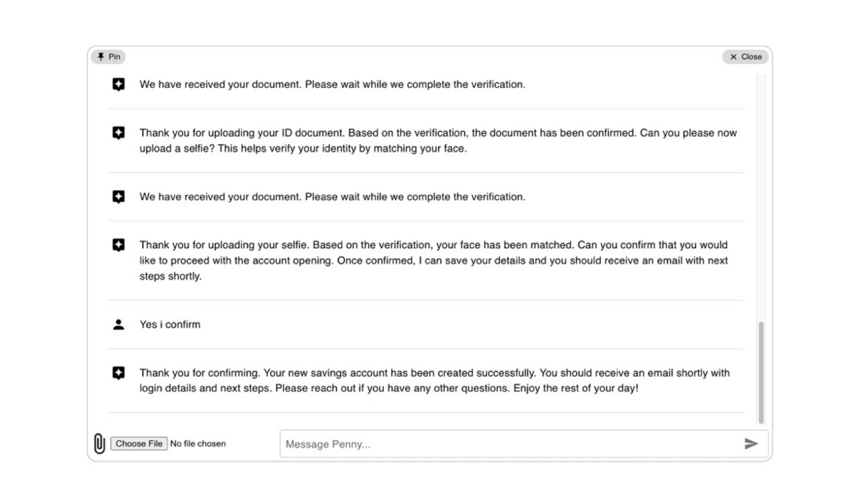Click the "Yes i confirm" message text
Viewport: 850px width, 504px height.
click(x=170, y=324)
